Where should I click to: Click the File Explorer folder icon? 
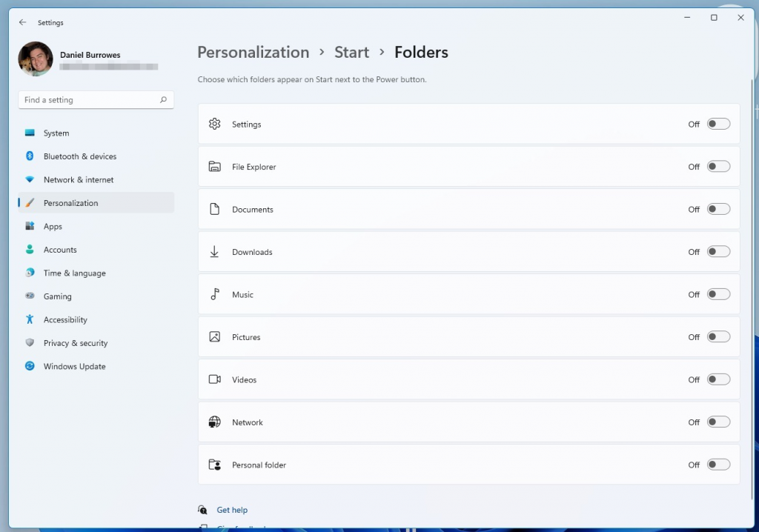[x=214, y=167]
